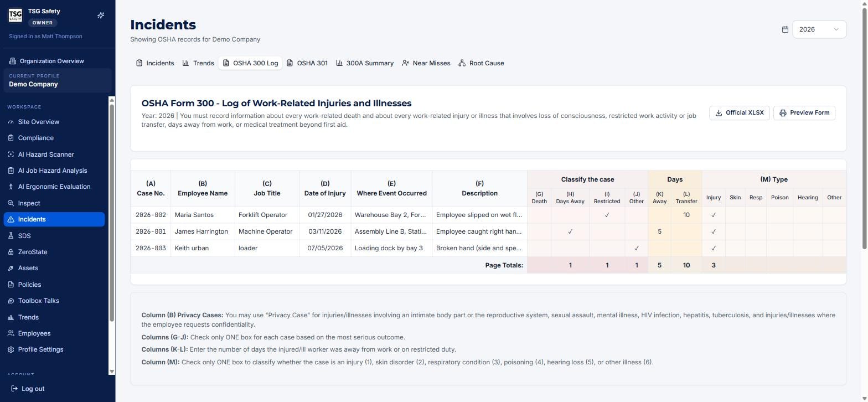Switch to the top Trends tab
Screen dimensions: 868x402
click(x=198, y=63)
